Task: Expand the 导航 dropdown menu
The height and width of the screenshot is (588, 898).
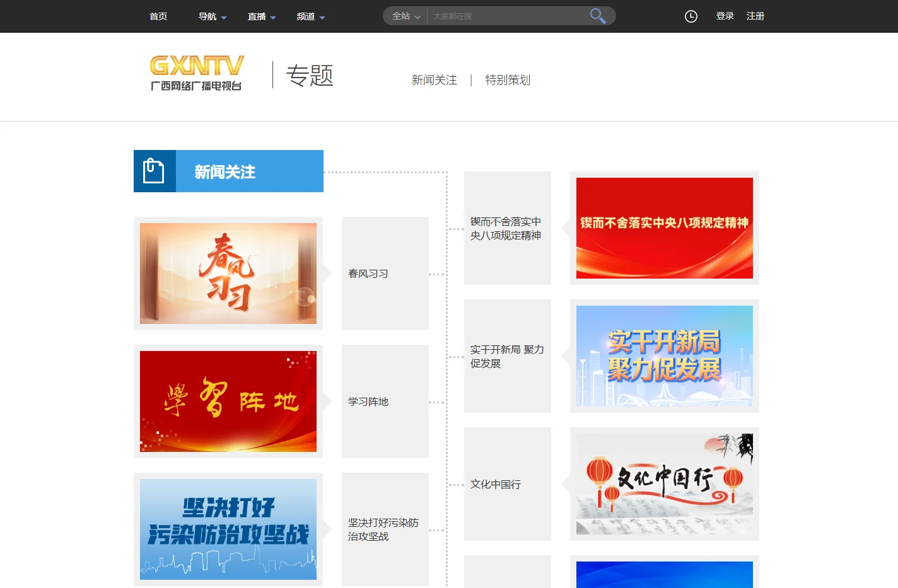Action: (213, 16)
